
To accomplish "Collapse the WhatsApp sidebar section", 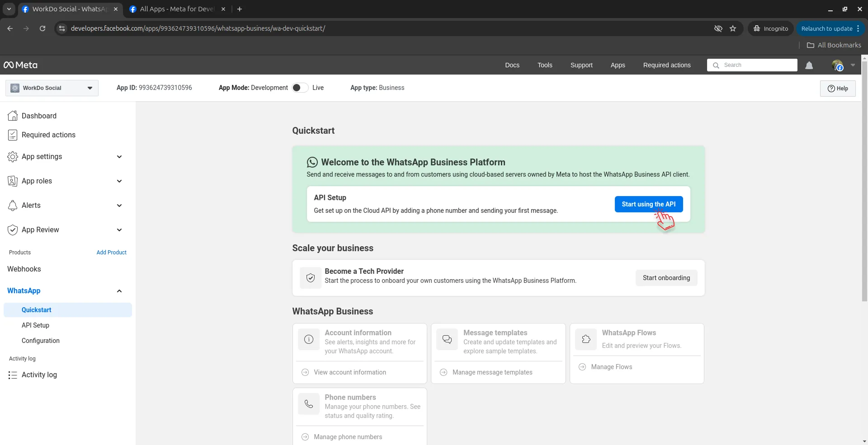I will coord(119,291).
